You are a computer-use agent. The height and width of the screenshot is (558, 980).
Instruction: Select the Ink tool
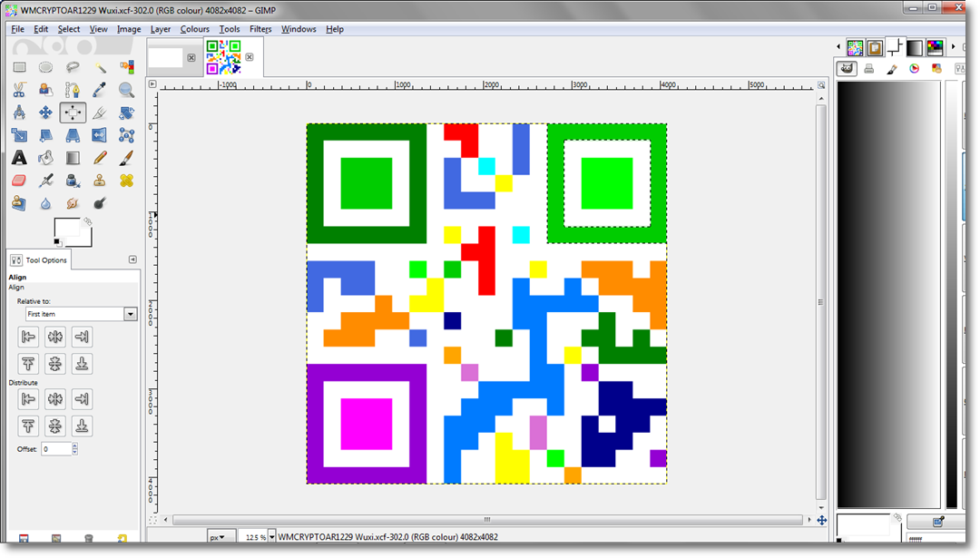[x=73, y=181]
